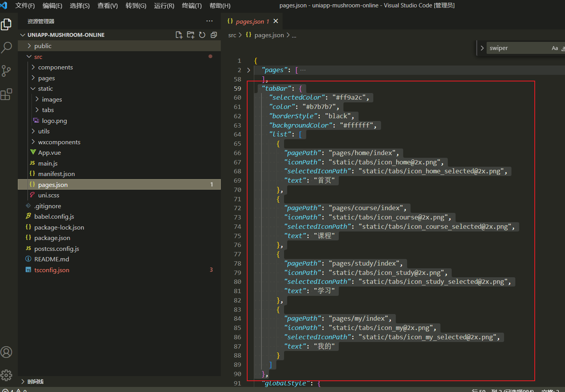The height and width of the screenshot is (392, 565).
Task: Open the 终端(T) menu
Action: (192, 5)
